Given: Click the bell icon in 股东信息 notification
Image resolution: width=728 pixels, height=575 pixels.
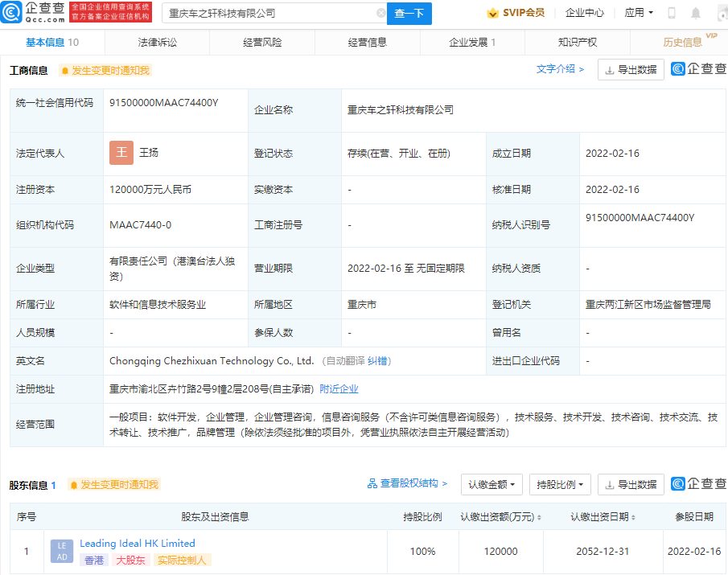Looking at the screenshot, I should click(x=74, y=485).
